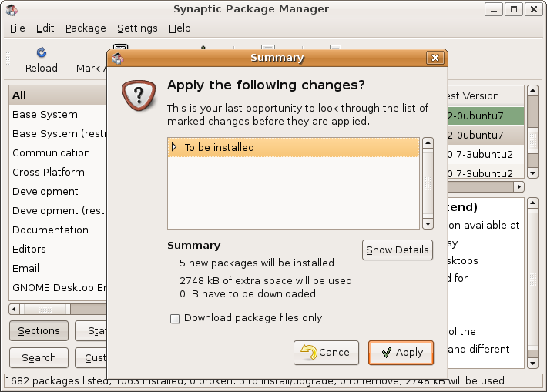Select Editors section

[59, 249]
